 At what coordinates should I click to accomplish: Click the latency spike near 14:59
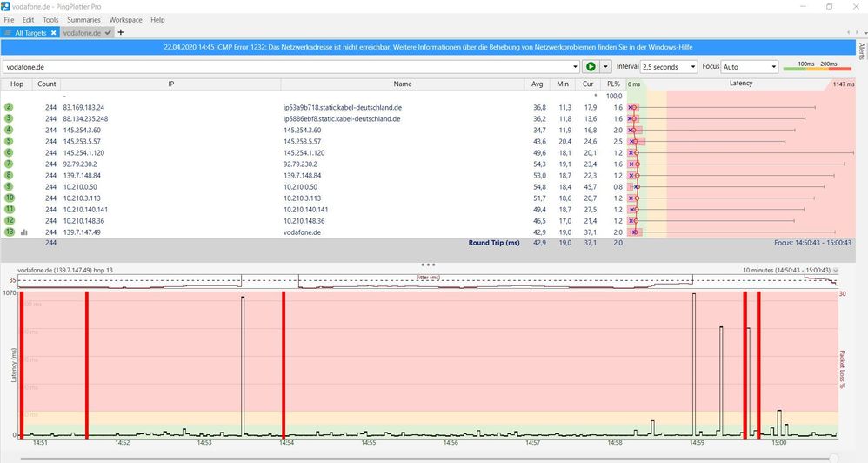click(694, 365)
